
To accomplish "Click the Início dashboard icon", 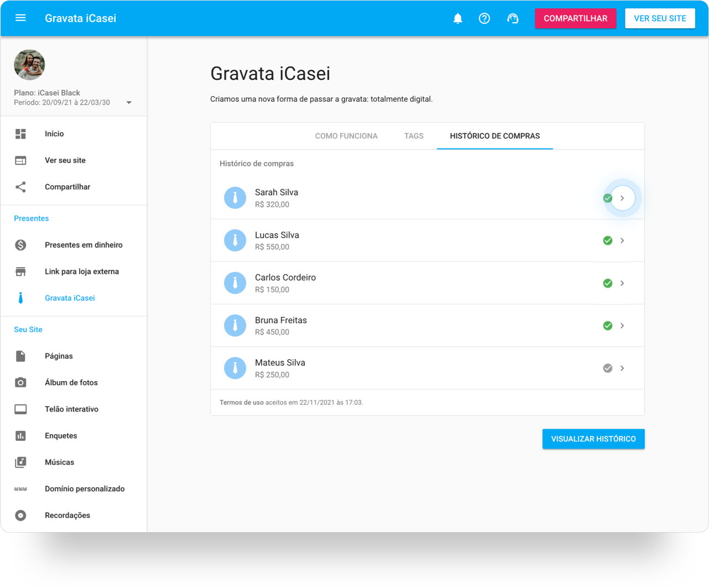I will point(20,134).
